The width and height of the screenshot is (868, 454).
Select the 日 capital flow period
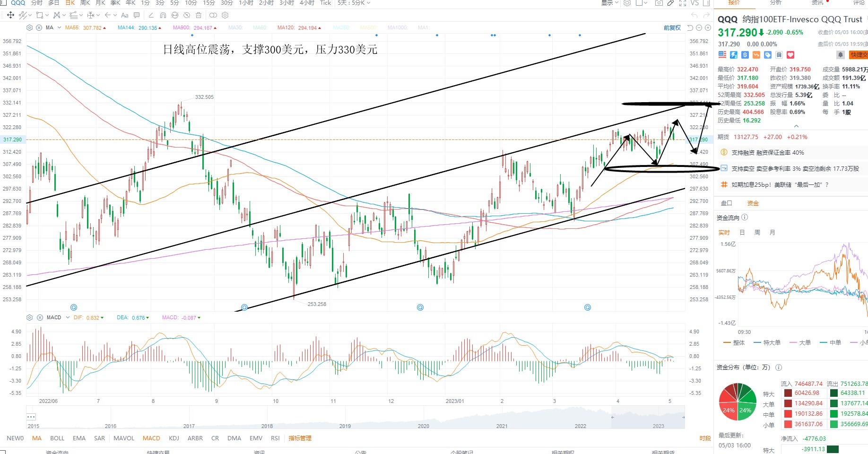pos(742,233)
